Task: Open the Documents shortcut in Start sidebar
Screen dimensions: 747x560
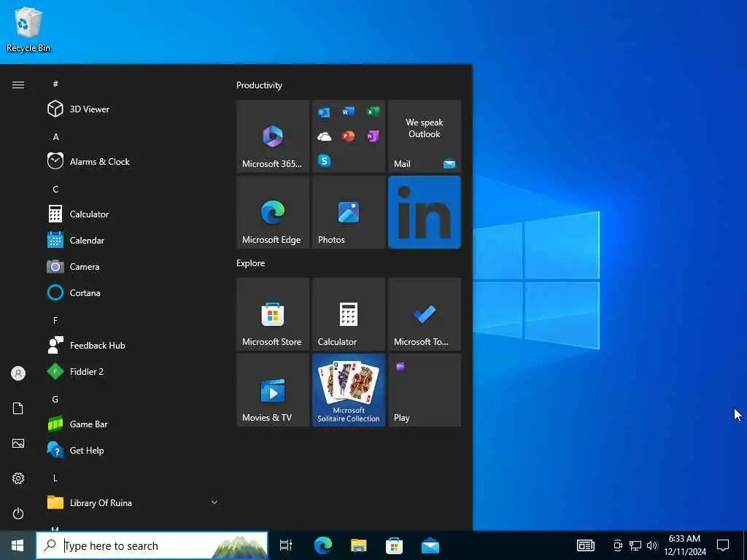Action: pyautogui.click(x=18, y=408)
